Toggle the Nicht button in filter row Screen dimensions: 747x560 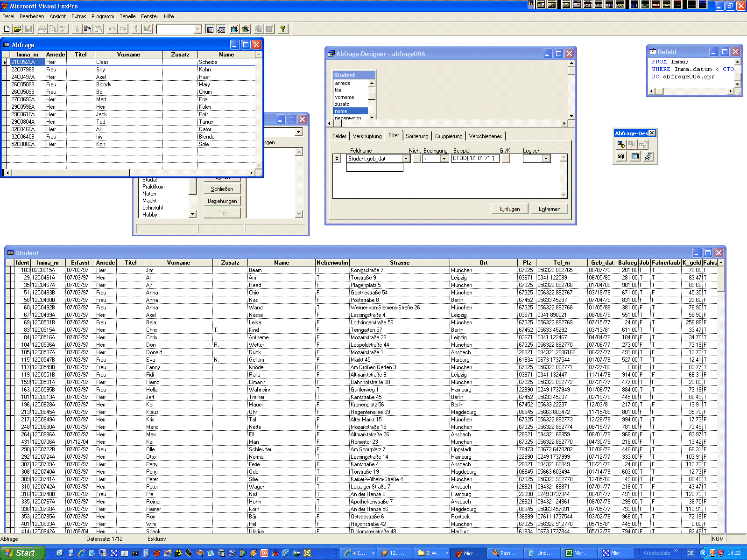[417, 159]
